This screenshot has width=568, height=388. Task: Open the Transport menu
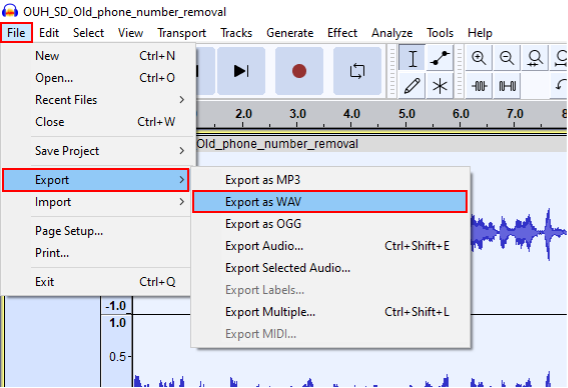pyautogui.click(x=181, y=33)
